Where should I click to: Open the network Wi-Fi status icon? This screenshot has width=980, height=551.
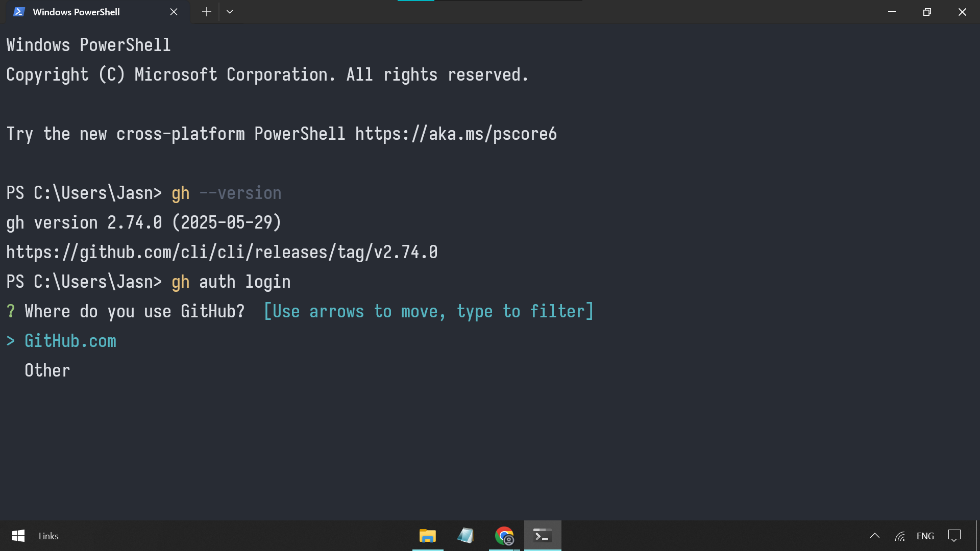coord(900,536)
